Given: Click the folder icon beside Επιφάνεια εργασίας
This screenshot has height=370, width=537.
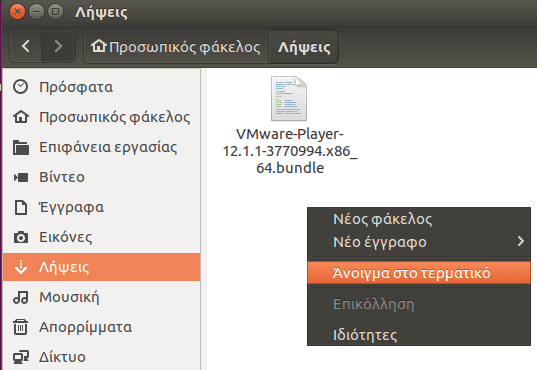Looking at the screenshot, I should (x=21, y=147).
